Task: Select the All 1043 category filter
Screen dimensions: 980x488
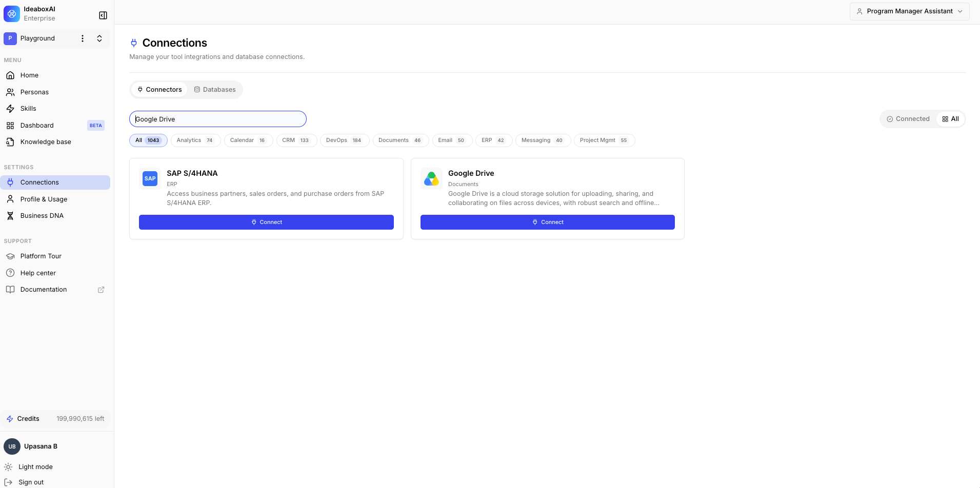Action: (x=148, y=140)
